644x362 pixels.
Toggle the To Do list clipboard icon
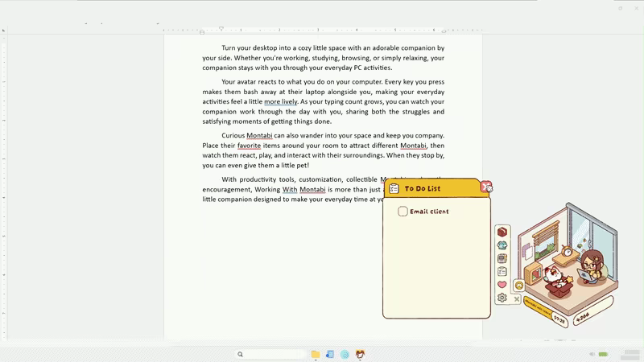coord(502,271)
